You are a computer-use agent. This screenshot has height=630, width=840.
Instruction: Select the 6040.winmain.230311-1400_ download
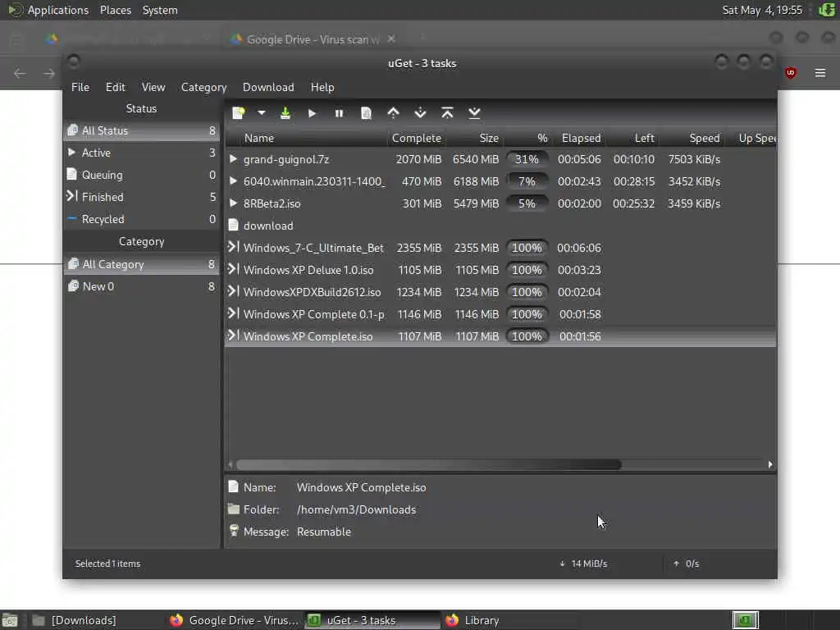[500, 181]
